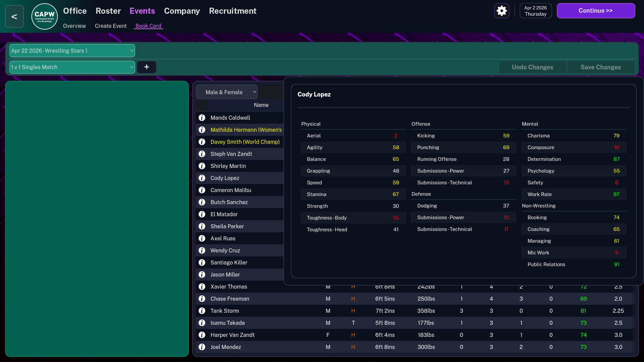Viewport: 644px width, 362px height.
Task: Open the Recruitment menu
Action: coord(232,11)
